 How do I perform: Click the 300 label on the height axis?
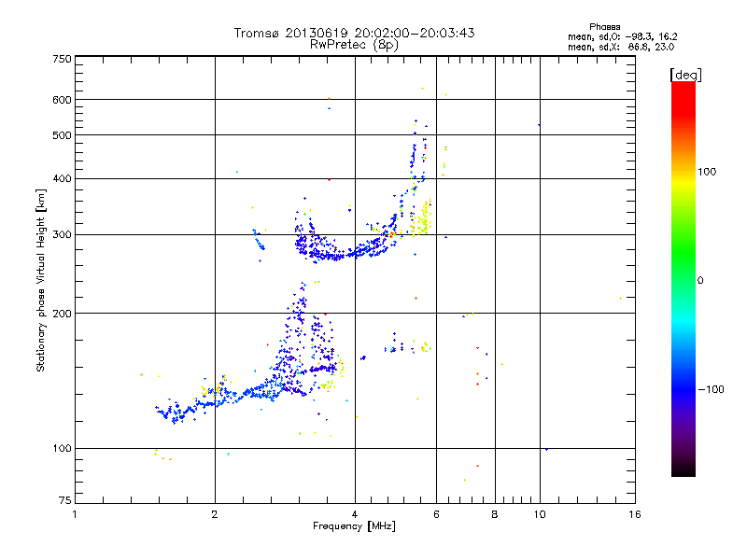point(62,235)
